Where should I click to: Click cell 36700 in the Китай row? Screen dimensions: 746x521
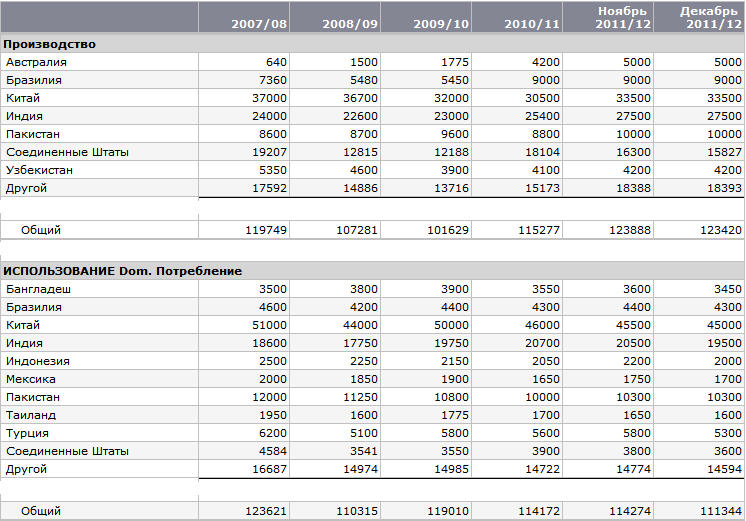click(361, 98)
